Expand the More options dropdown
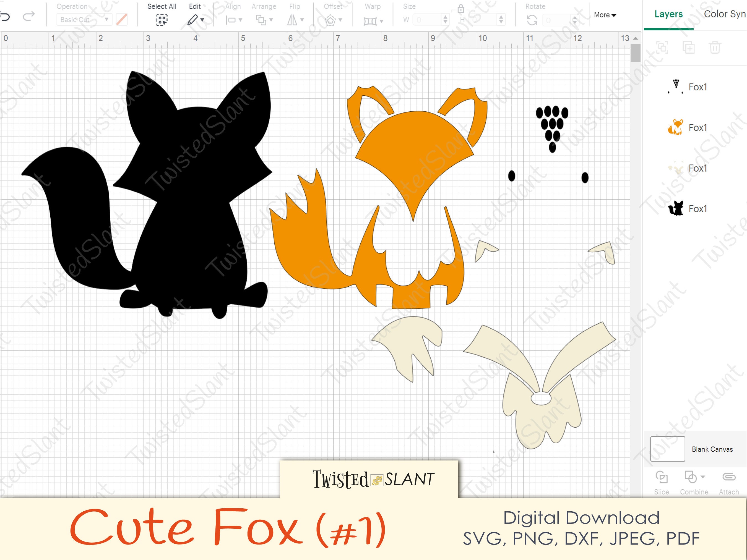 coord(605,15)
